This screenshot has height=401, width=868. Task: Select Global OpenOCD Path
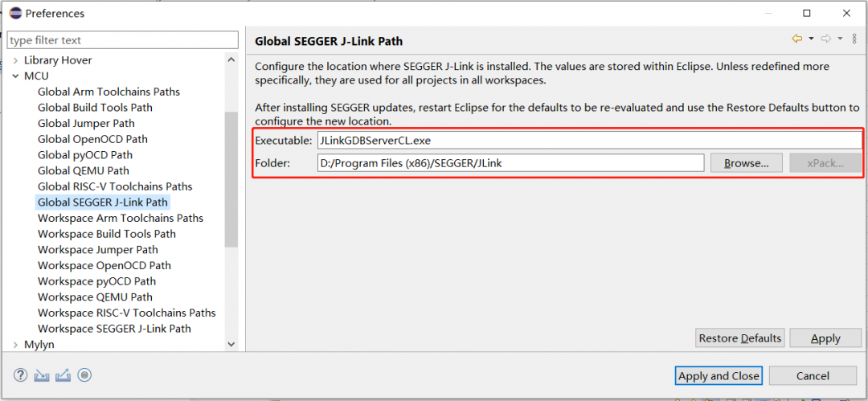(92, 139)
